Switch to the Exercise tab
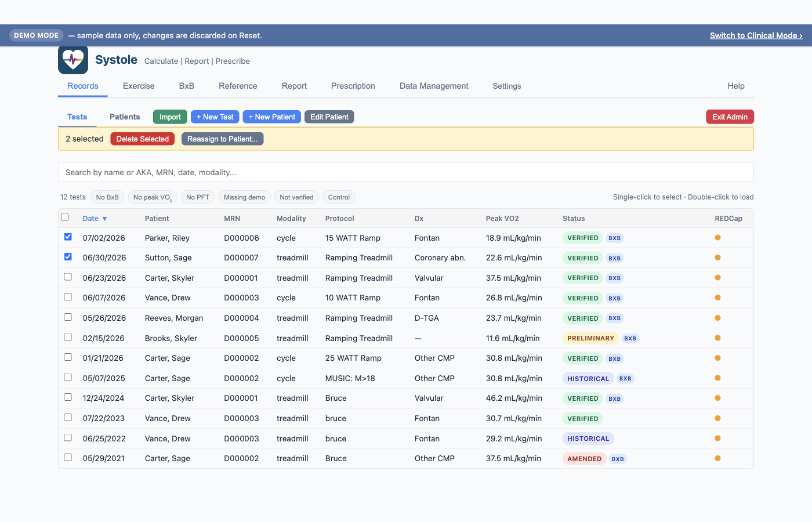 139,86
